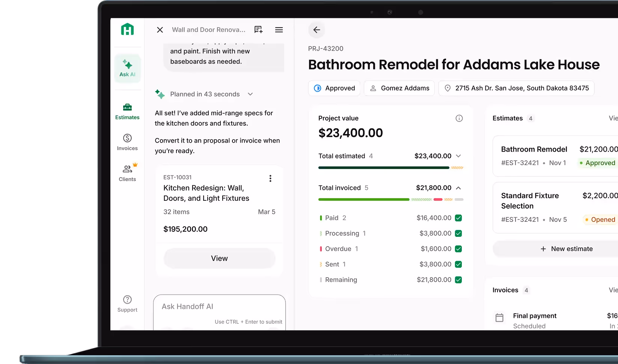
Task: Click the Bathroom Remodel for Addams Lake House title
Action: click(x=454, y=65)
